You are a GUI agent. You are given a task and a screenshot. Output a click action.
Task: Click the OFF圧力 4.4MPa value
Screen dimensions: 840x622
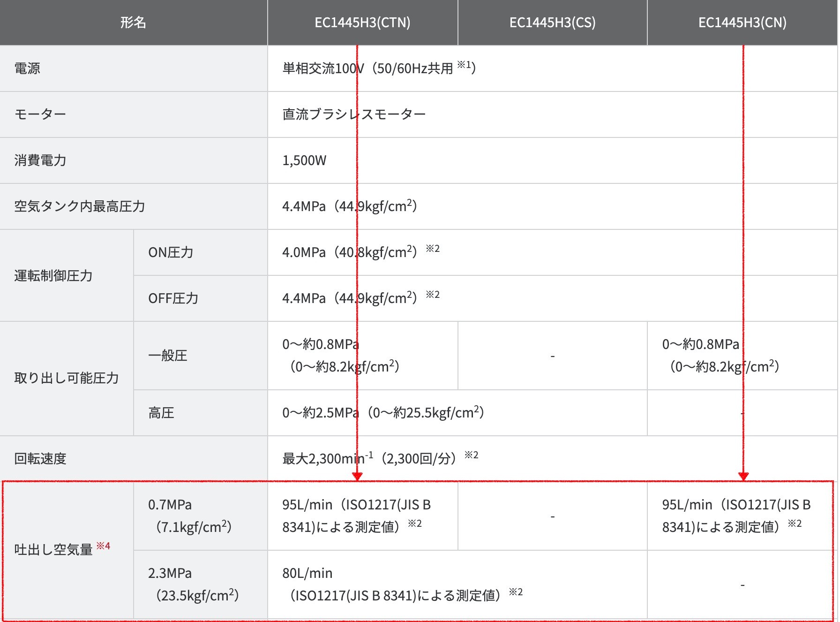click(350, 298)
